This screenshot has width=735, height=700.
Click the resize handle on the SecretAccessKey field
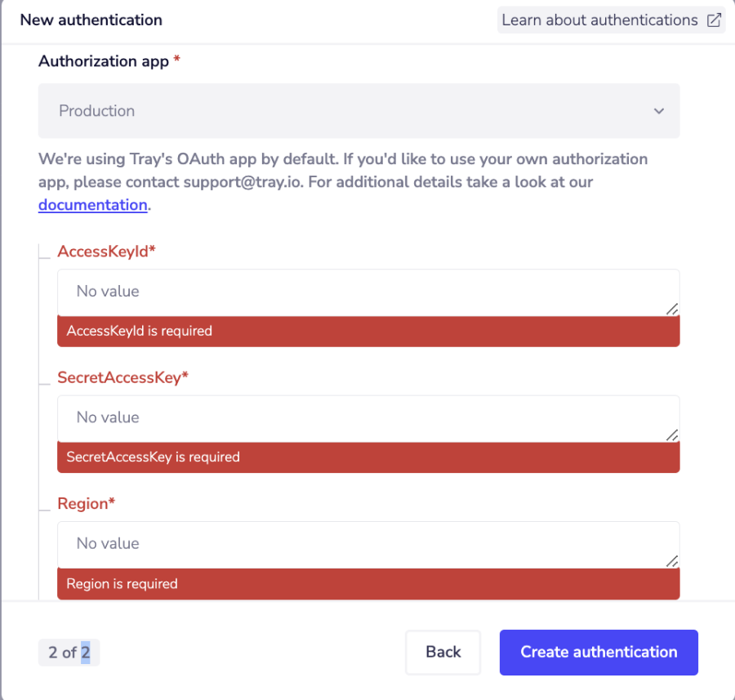tap(672, 435)
